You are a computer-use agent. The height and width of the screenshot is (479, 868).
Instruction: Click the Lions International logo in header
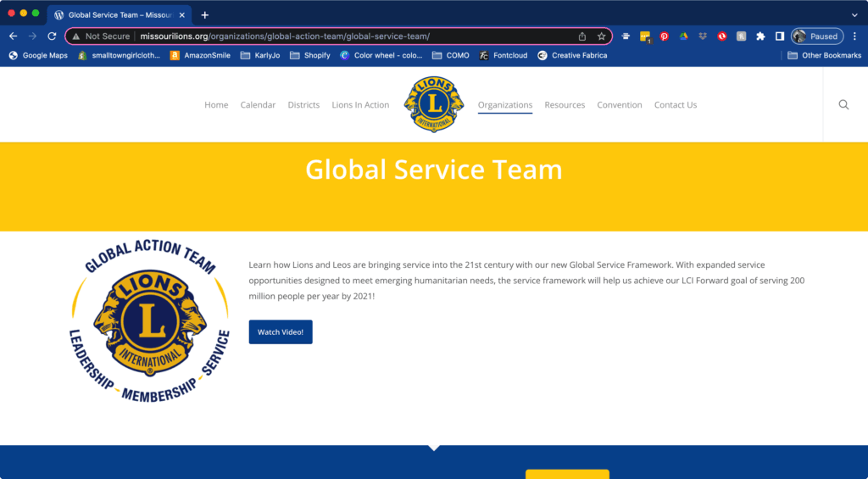tap(434, 104)
